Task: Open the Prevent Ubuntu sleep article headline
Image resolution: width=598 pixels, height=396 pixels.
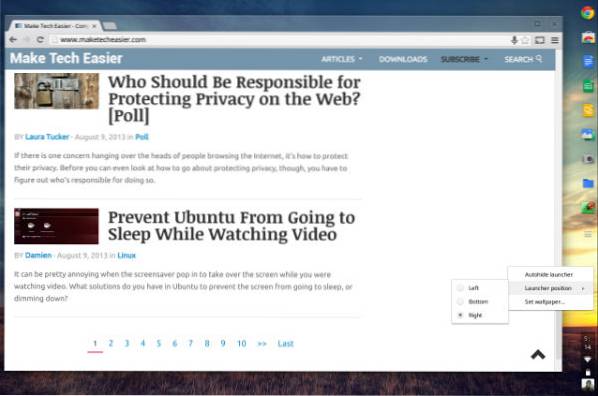Action: pyautogui.click(x=231, y=226)
